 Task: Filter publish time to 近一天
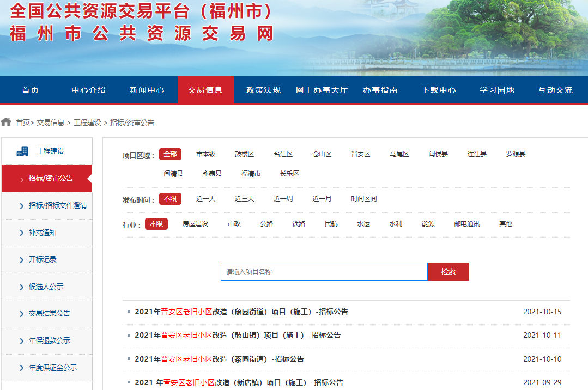point(206,199)
